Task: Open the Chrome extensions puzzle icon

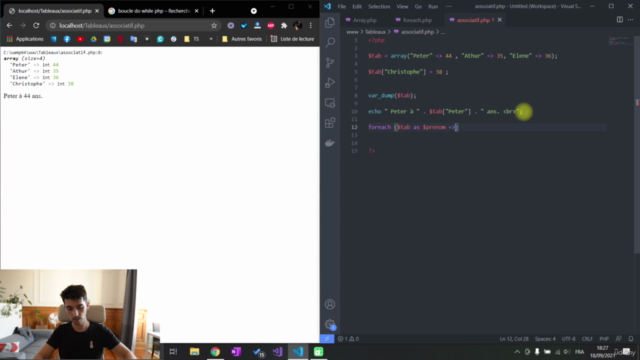Action: tap(284, 25)
